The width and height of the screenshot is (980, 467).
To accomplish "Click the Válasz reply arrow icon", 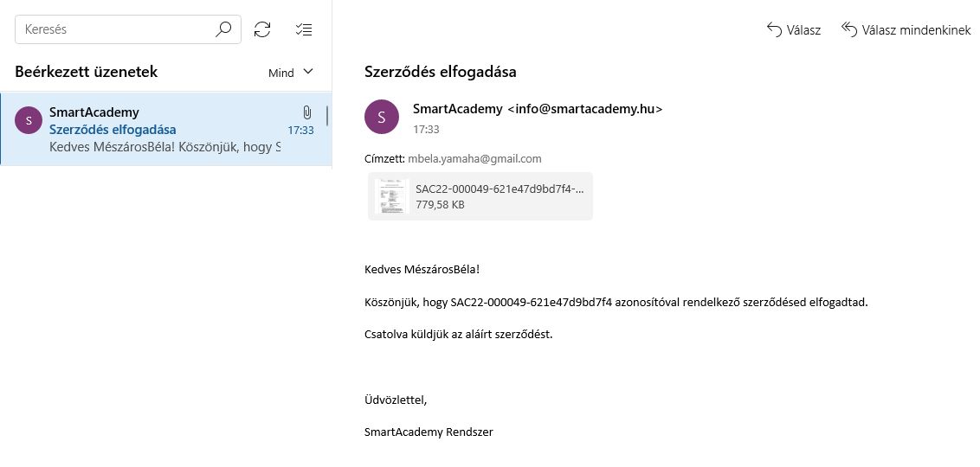I will click(774, 30).
